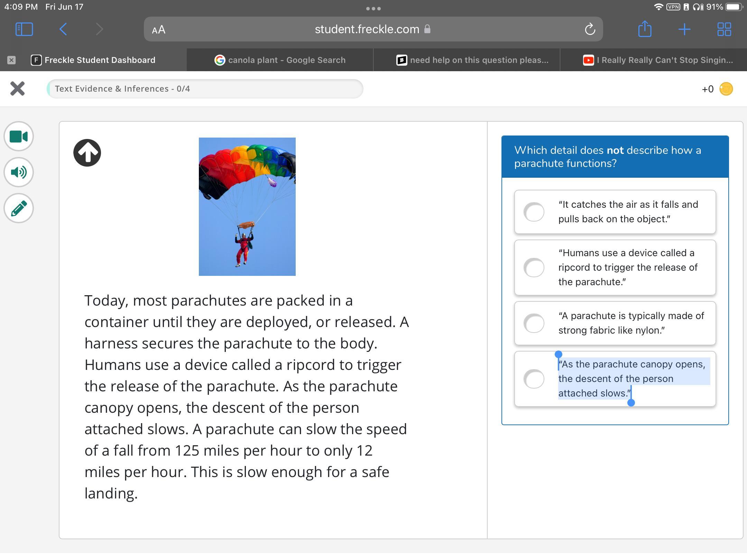Pick the "strong fabric like nylon" answer
This screenshot has width=747, height=560.
coord(534,323)
